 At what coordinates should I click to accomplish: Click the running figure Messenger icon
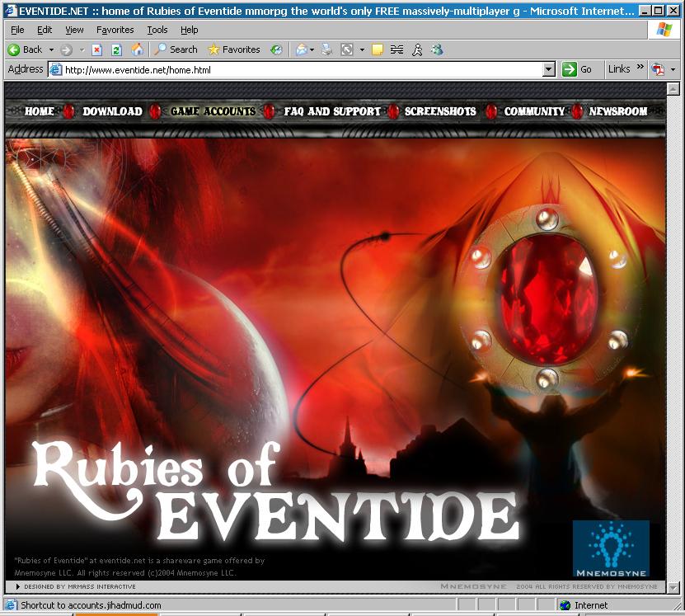tap(417, 49)
